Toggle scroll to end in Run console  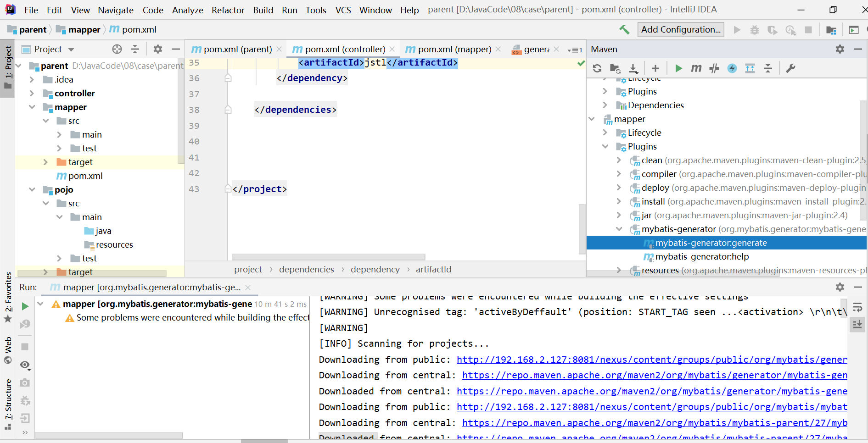857,325
